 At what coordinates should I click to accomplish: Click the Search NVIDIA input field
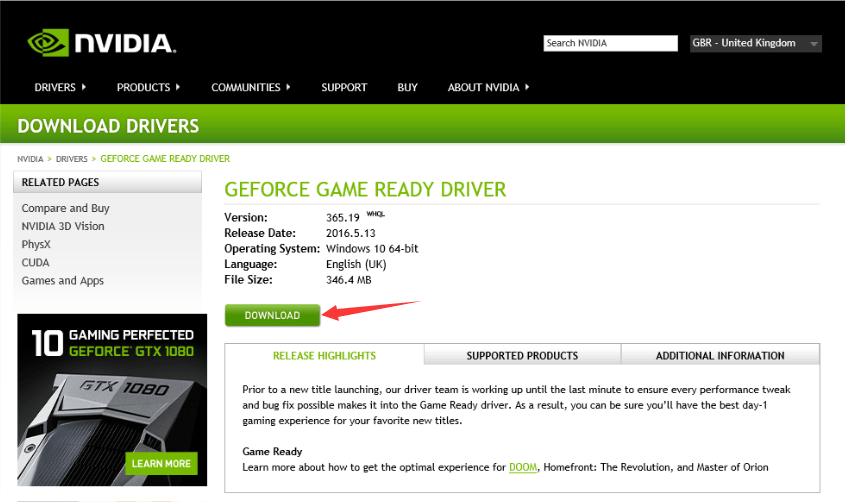pyautogui.click(x=610, y=43)
